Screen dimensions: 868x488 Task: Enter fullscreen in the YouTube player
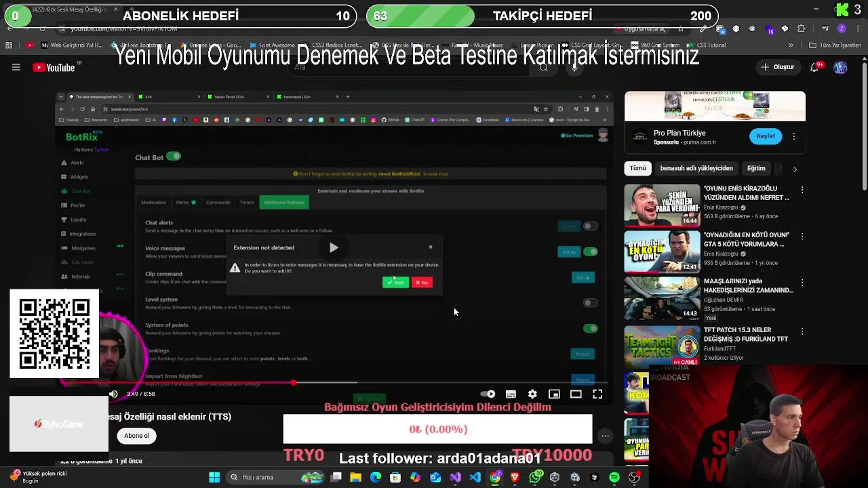597,394
